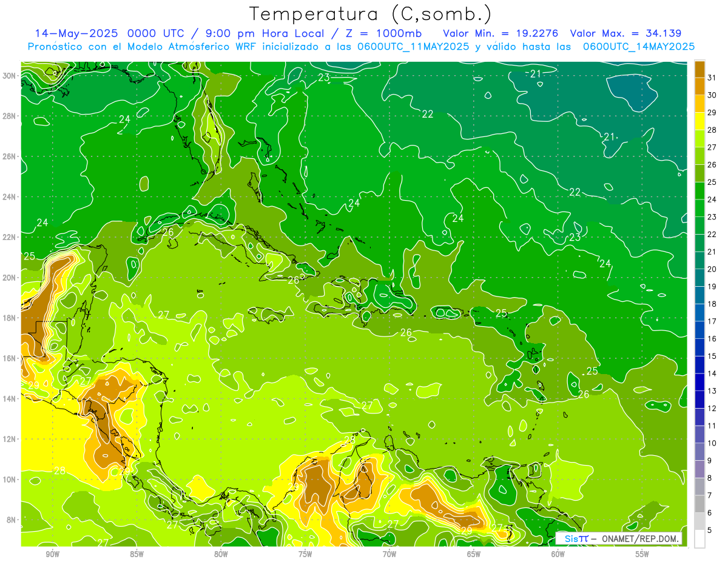Click the color scale label 11
Viewport: 728px width, 562px height.
pyautogui.click(x=712, y=426)
